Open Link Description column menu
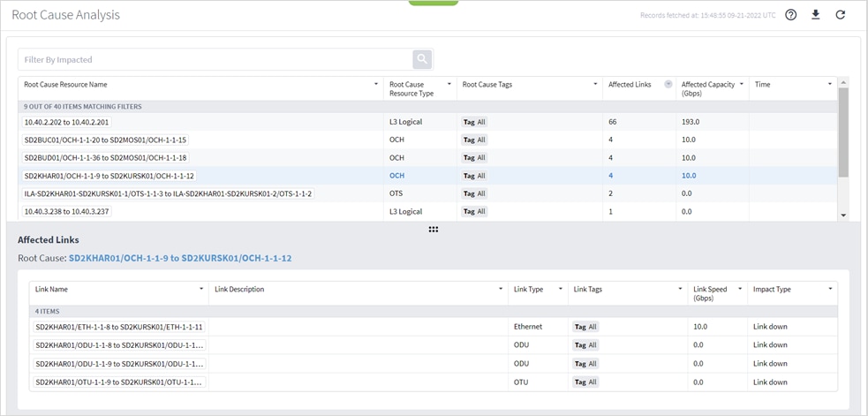 pyautogui.click(x=501, y=289)
